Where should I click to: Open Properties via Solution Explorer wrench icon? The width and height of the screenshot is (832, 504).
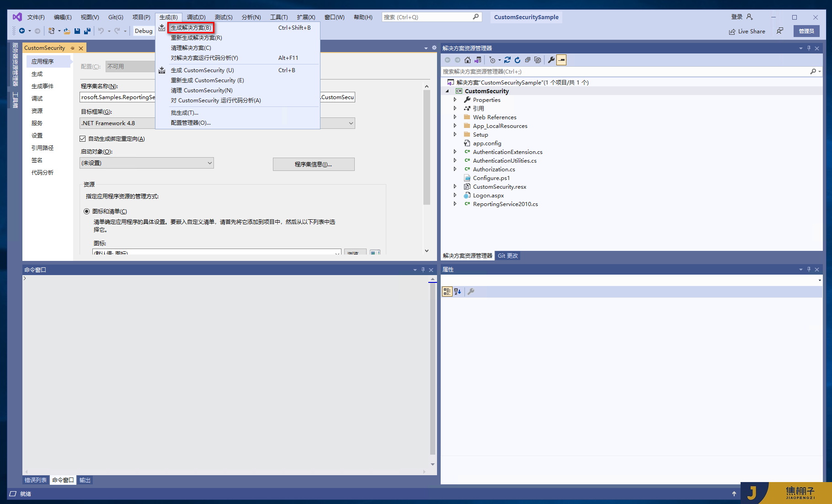[x=551, y=60]
